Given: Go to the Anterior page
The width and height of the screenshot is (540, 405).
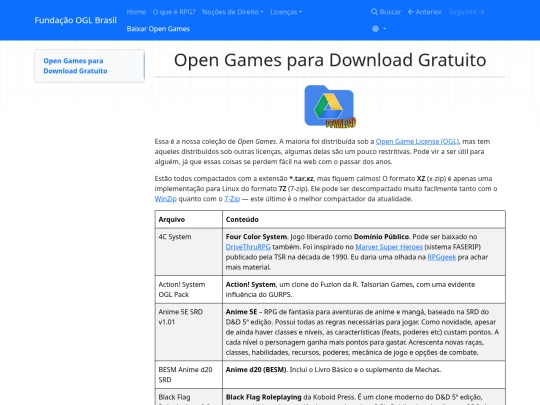Looking at the screenshot, I should (x=425, y=12).
